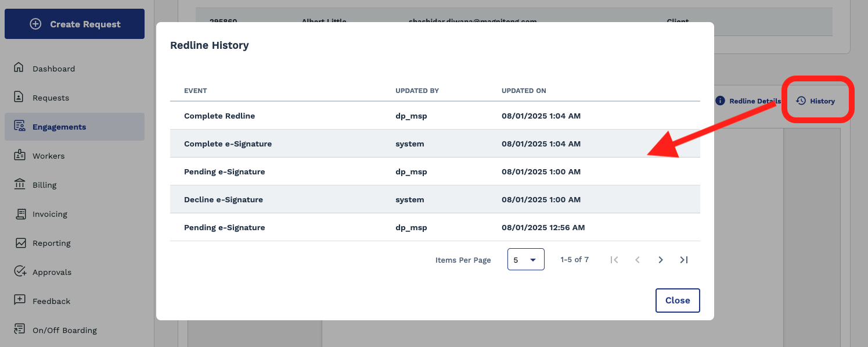Click the Invoicing document icon
This screenshot has height=347, width=868.
[x=20, y=213]
